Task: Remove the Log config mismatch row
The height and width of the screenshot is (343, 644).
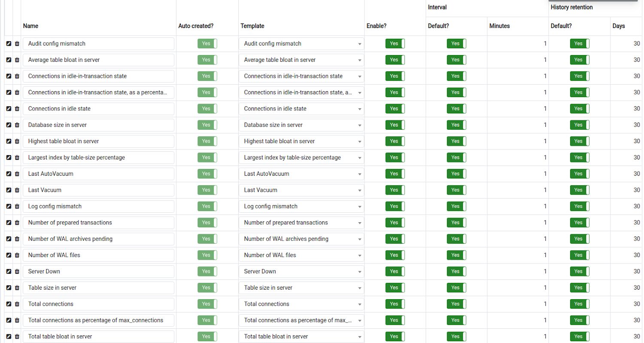Action: coord(17,206)
